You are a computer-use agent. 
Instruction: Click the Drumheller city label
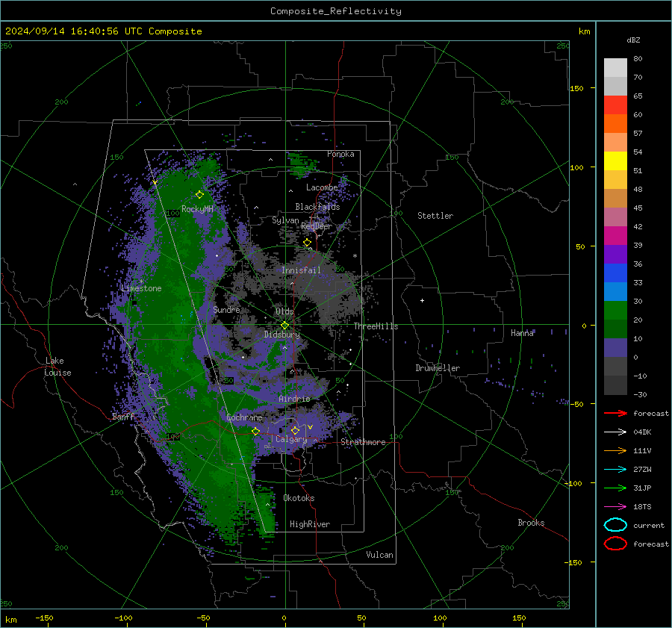pyautogui.click(x=438, y=368)
